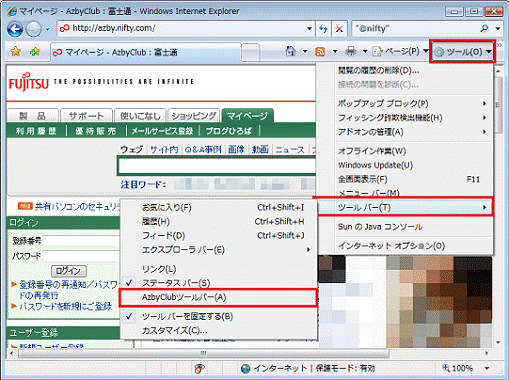Open Favorites Center star icon
The height and width of the screenshot is (380, 509).
(x=16, y=52)
